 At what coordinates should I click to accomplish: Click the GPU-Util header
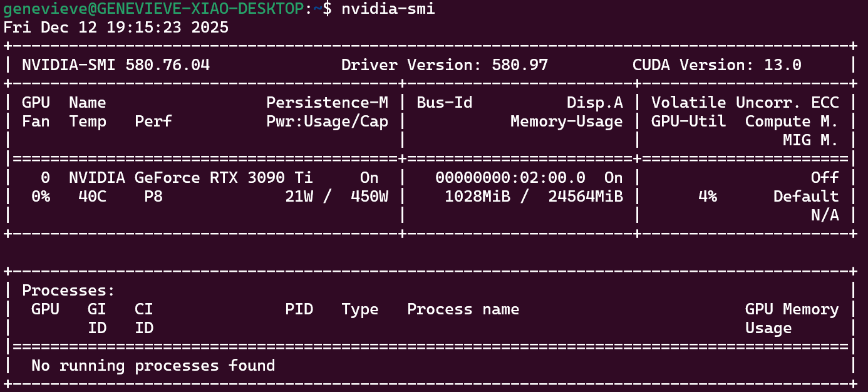point(689,121)
